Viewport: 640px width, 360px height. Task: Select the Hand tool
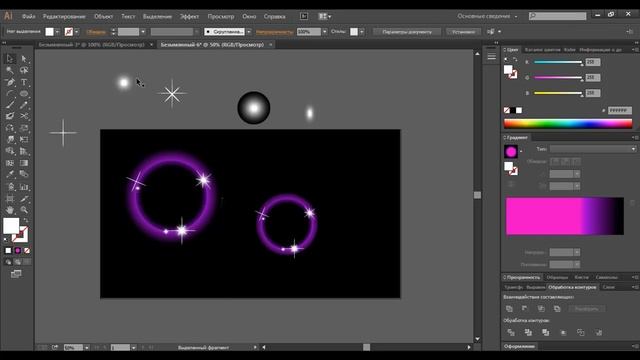tap(10, 210)
